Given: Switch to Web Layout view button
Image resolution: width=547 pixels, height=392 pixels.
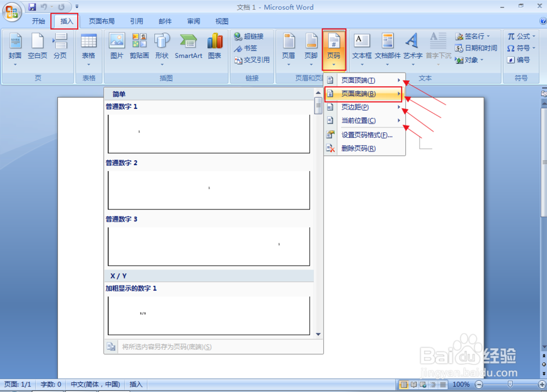Looking at the screenshot, I should tap(423, 385).
